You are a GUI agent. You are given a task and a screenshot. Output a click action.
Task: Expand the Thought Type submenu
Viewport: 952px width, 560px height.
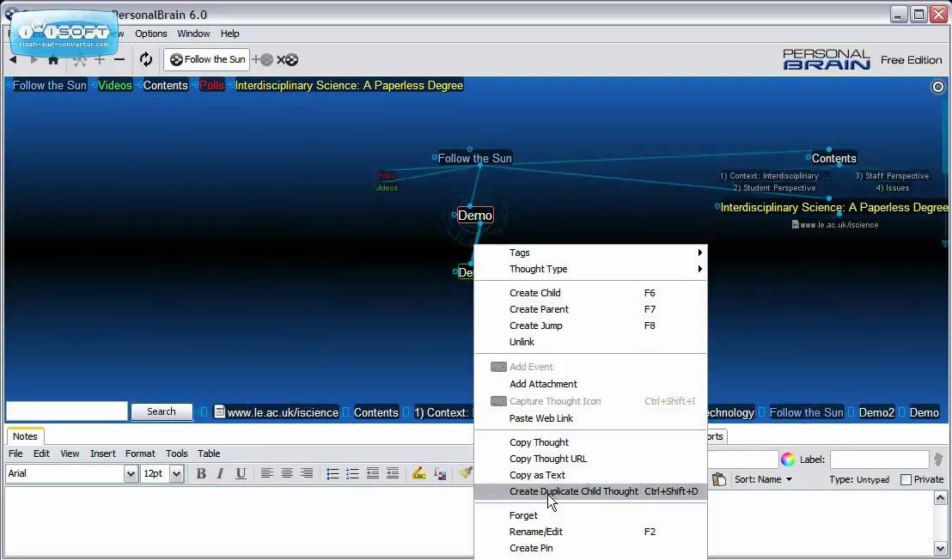coord(590,269)
